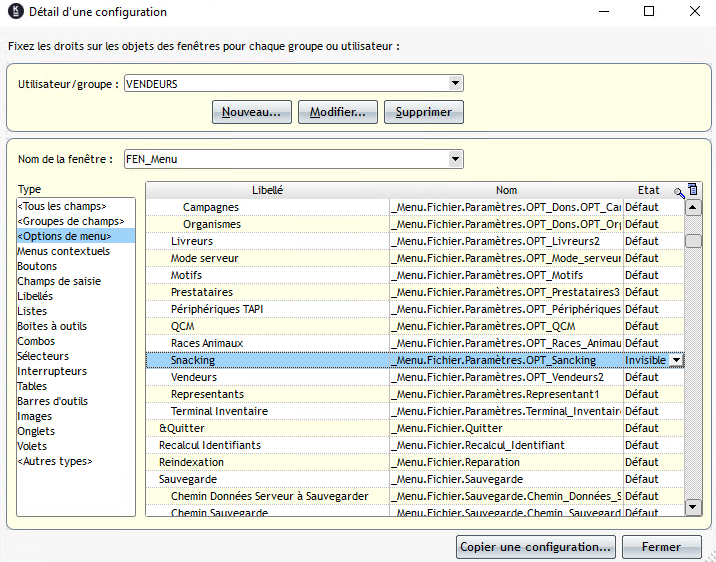Click the Nouveau... button
This screenshot has width=716, height=562.
[x=252, y=112]
